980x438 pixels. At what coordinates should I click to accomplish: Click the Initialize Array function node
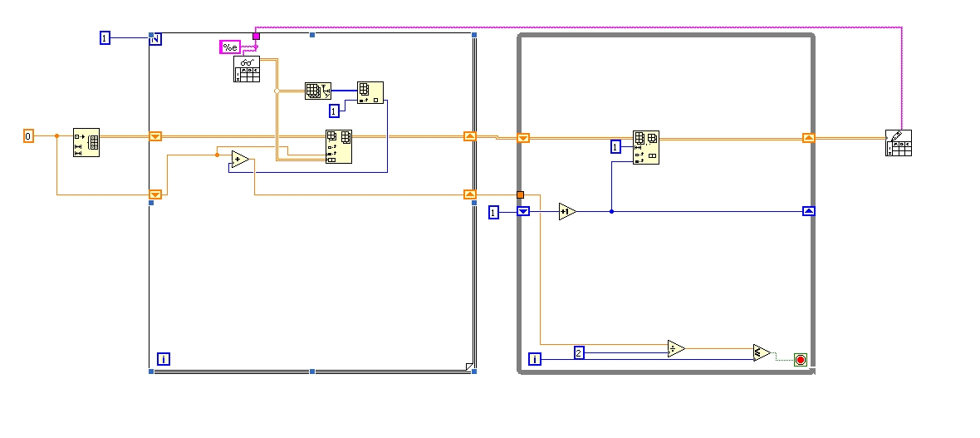tap(86, 142)
